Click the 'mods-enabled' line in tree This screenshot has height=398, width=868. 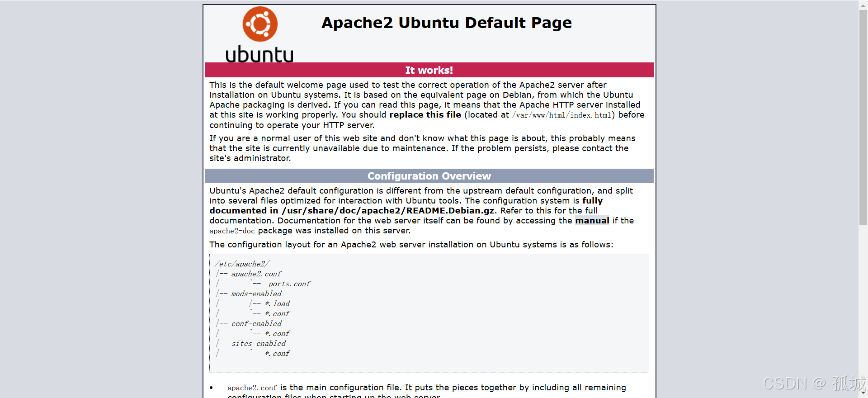click(x=256, y=294)
